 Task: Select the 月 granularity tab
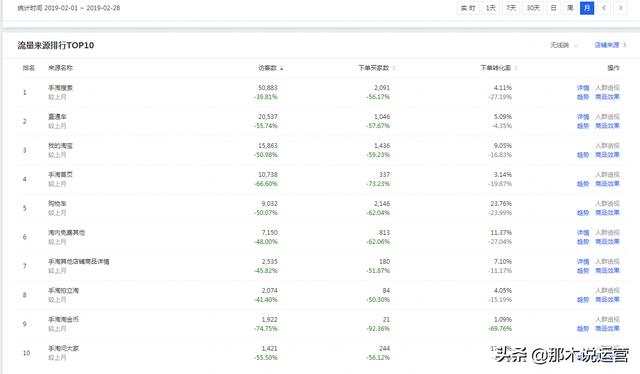tap(587, 8)
